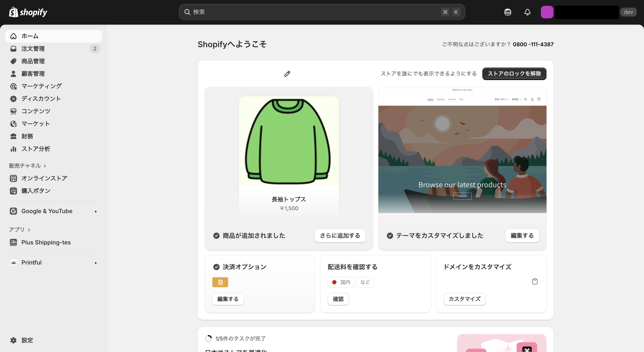Select the 商品管理 tag icon in sidebar
Image resolution: width=644 pixels, height=352 pixels.
click(13, 61)
